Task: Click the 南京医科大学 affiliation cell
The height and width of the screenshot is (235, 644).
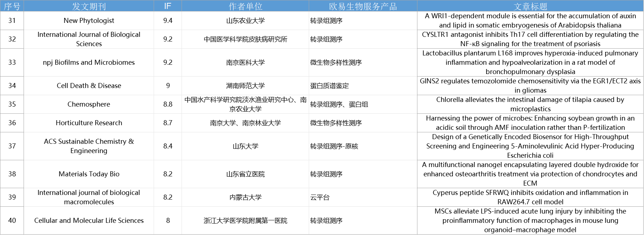Action: 246,63
